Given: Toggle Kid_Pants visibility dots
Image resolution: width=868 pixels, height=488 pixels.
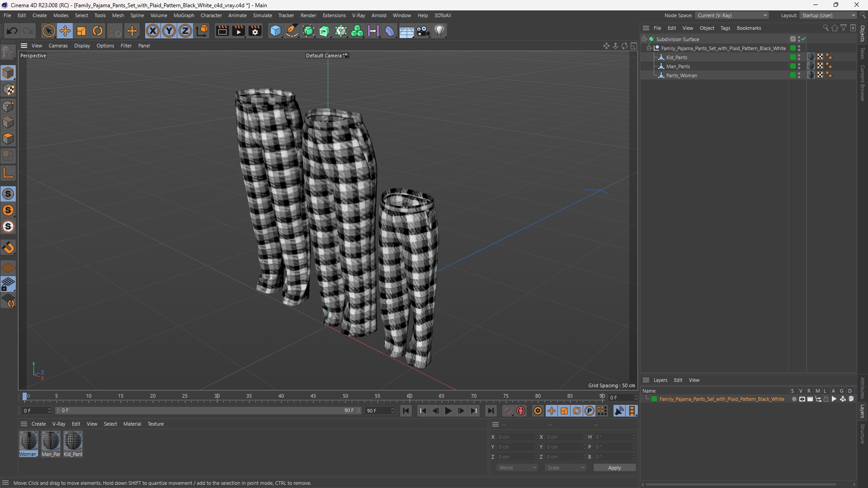Looking at the screenshot, I should tap(799, 57).
